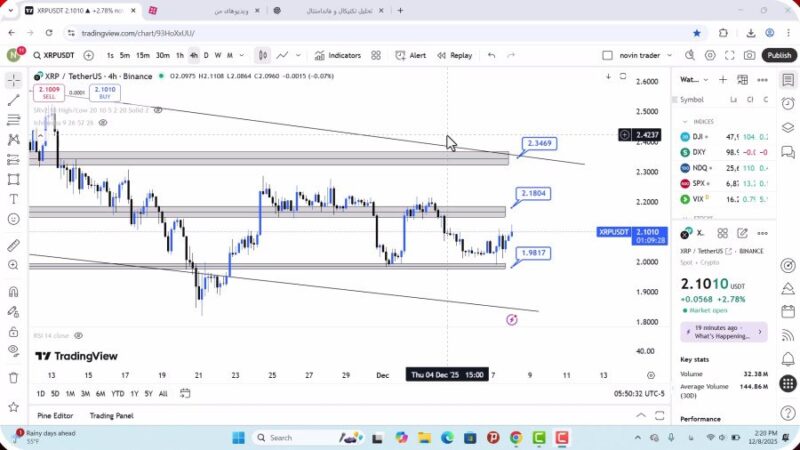Open the Trading Panel tab
800x450 pixels.
[111, 415]
